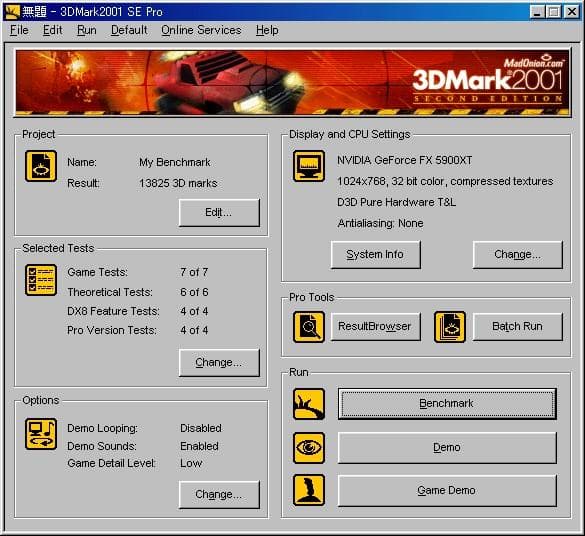Click Game Detail Level value "Low"
Viewport: 585px width, 536px height.
(x=191, y=463)
